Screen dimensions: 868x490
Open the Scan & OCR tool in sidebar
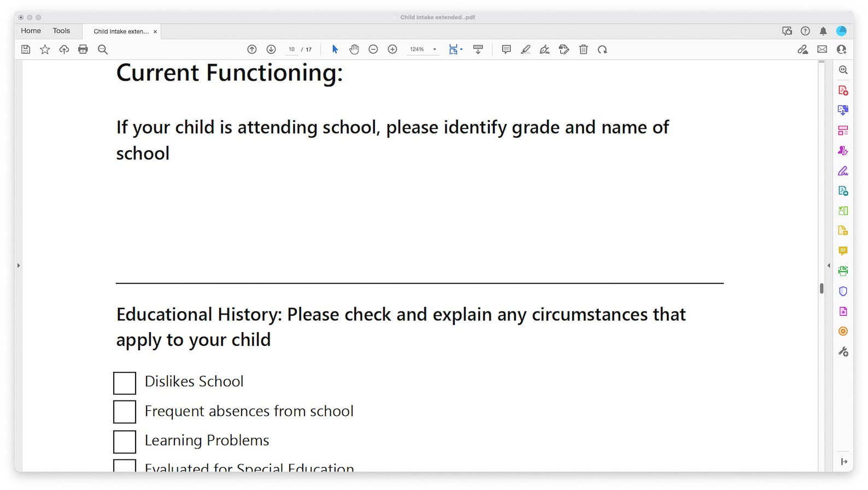coord(843,271)
